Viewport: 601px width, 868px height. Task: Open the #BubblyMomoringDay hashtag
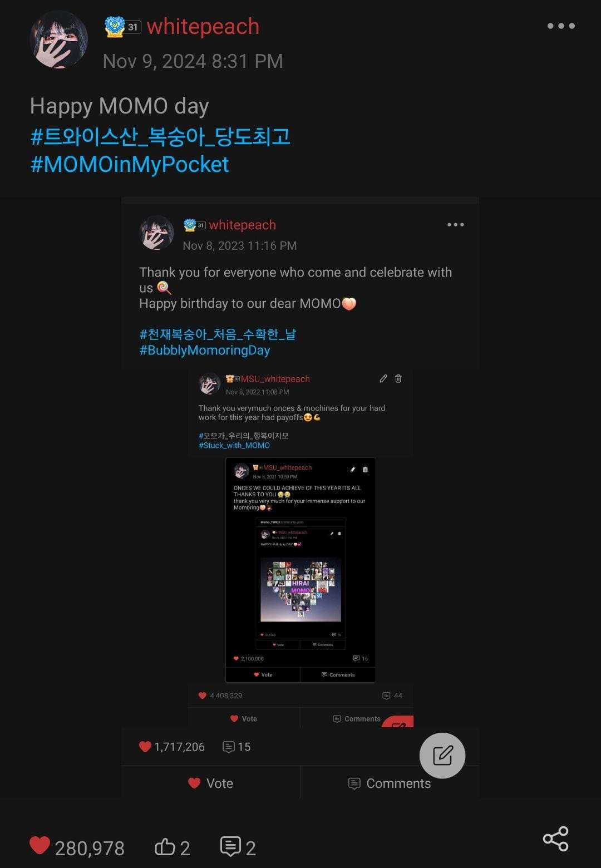point(205,350)
